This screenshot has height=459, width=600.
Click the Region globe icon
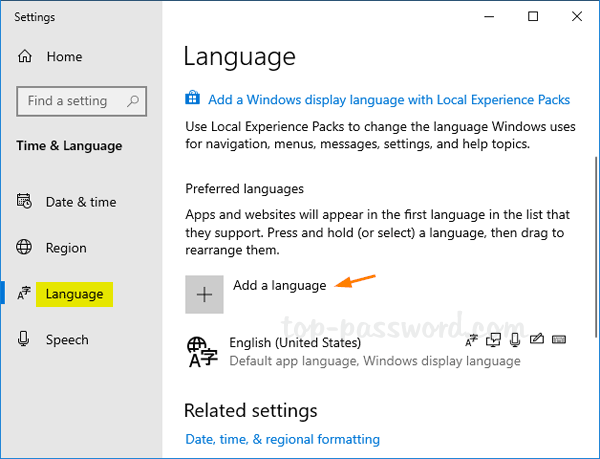coord(25,248)
